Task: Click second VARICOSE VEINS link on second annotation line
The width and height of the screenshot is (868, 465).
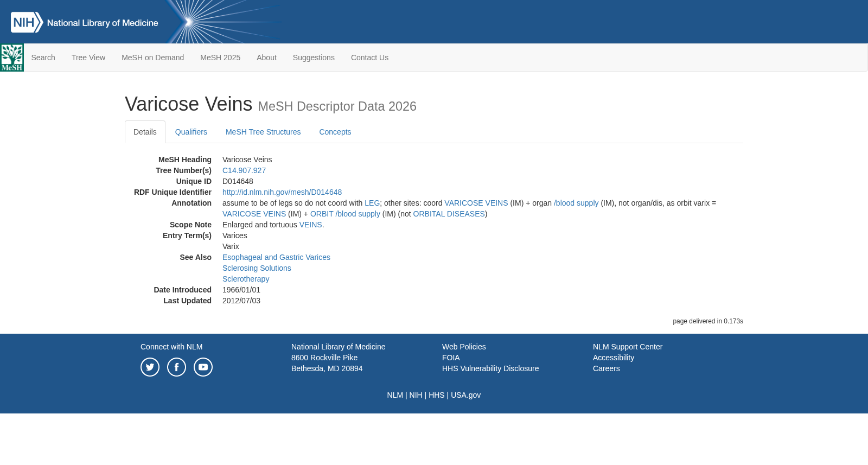Action: point(254,214)
